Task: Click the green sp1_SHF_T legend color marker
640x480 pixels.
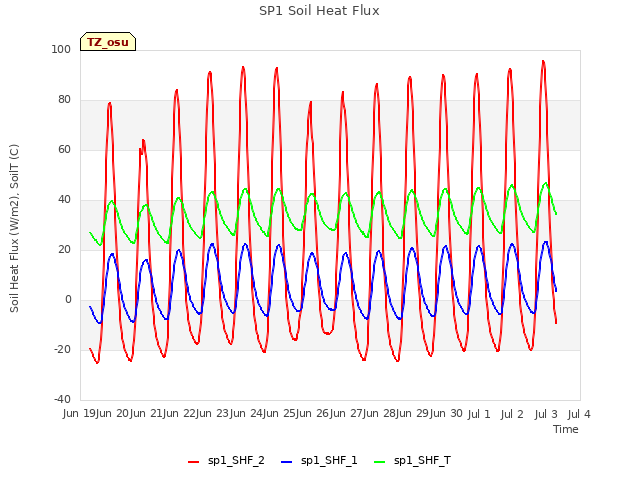Action: click(x=380, y=462)
